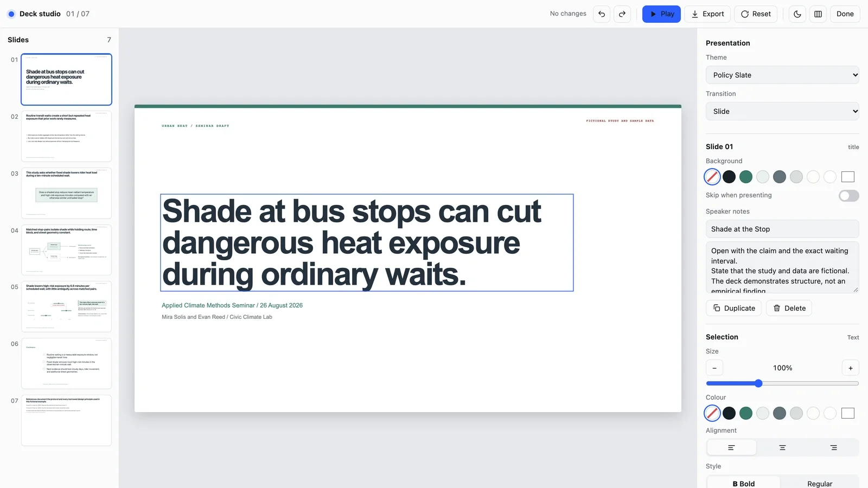Image resolution: width=868 pixels, height=488 pixels.
Task: Pick the green background colour swatch
Action: 746,177
